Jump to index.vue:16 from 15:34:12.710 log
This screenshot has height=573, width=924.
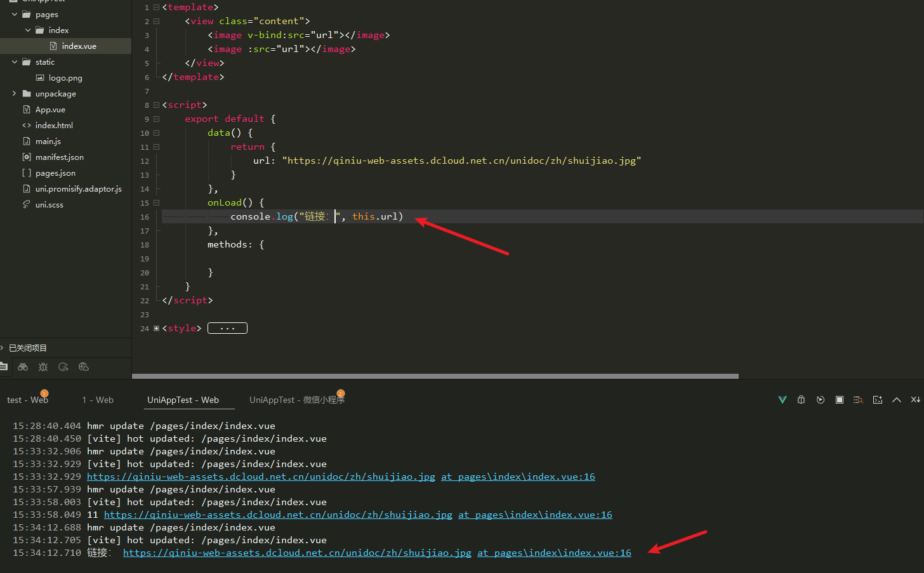[554, 553]
